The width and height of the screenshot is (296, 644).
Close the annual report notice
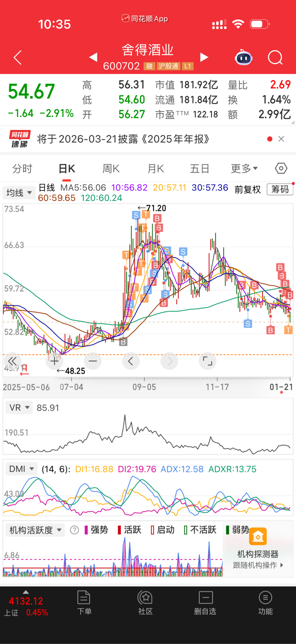281,139
